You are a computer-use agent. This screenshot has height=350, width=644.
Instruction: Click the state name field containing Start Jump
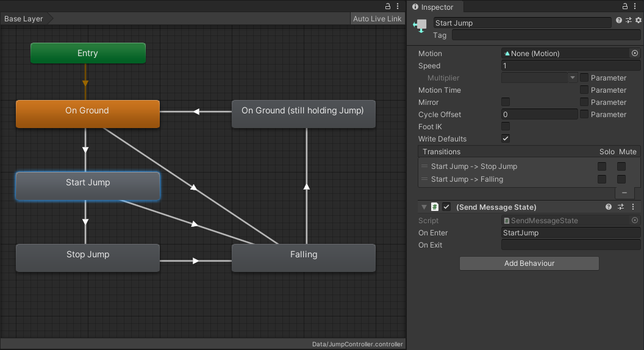coord(523,23)
